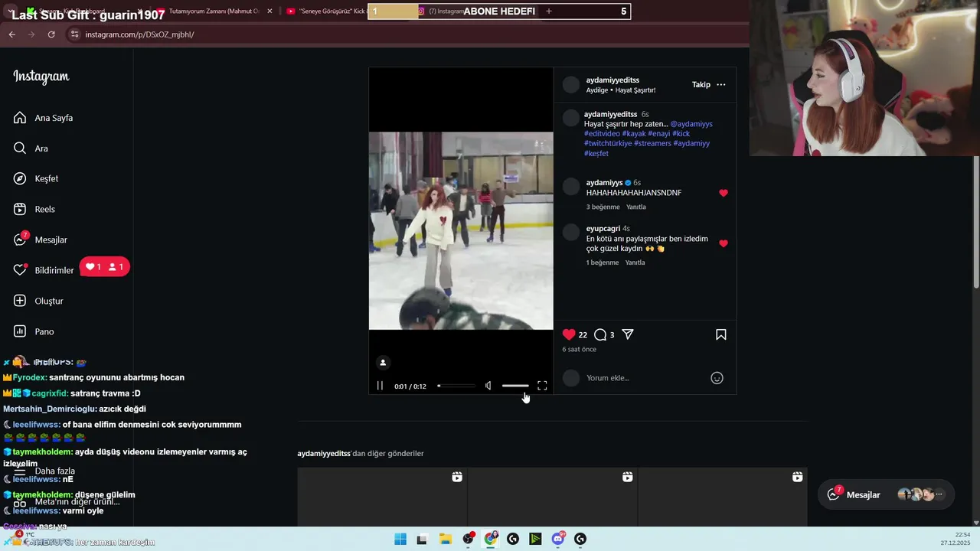Go back with browser back arrow
The height and width of the screenshot is (551, 980).
pyautogui.click(x=11, y=34)
